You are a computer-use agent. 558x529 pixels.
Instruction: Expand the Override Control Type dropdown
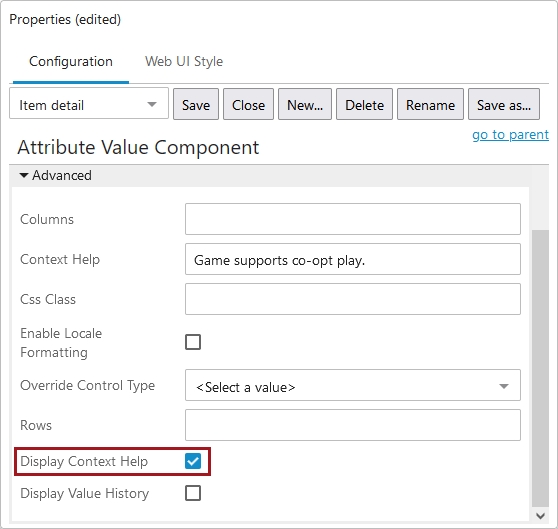point(353,385)
